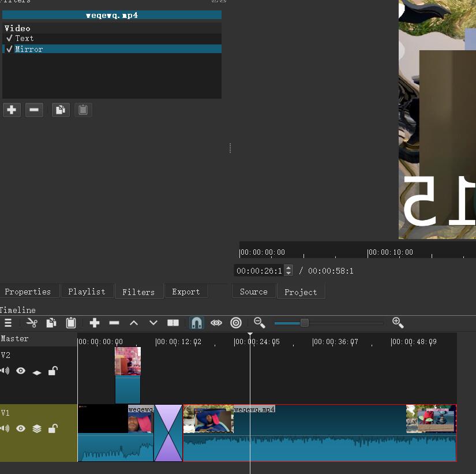Image resolution: width=476 pixels, height=474 pixels.
Task: Open the Export tab
Action: coord(186,292)
